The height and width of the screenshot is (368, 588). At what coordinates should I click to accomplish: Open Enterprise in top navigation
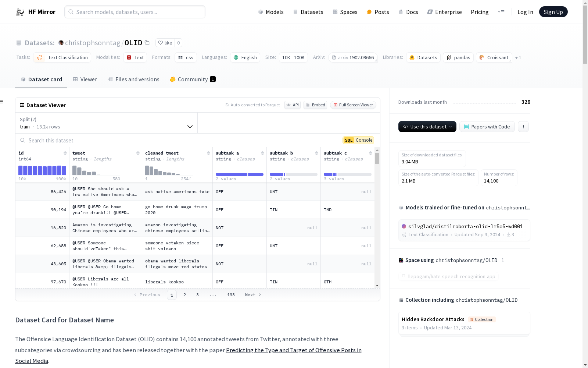pyautogui.click(x=444, y=12)
